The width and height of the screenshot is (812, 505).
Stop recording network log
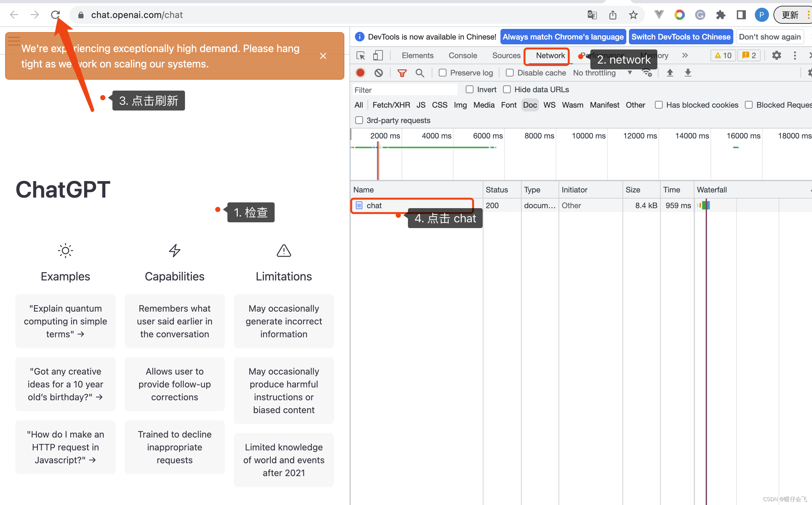tap(360, 73)
